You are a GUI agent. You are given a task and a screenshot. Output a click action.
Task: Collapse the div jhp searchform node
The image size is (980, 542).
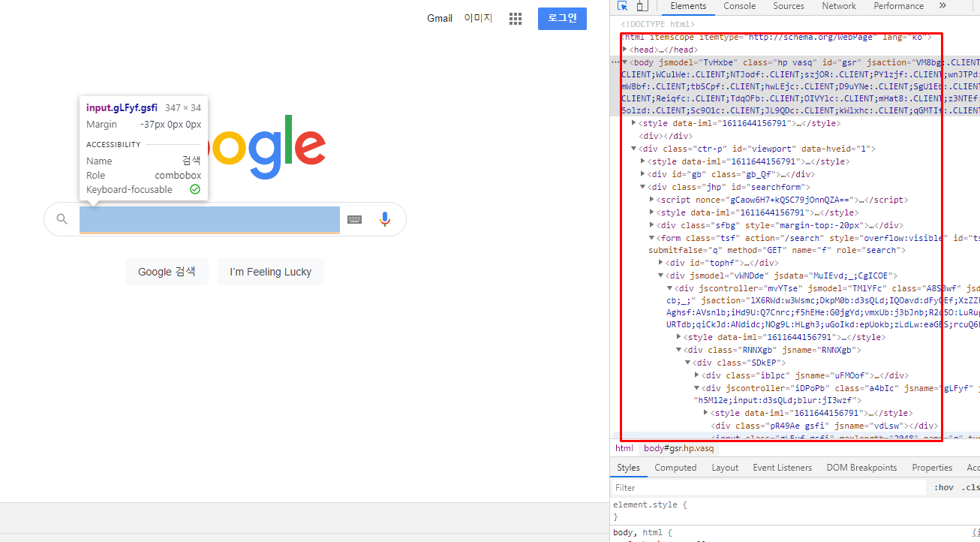(643, 187)
